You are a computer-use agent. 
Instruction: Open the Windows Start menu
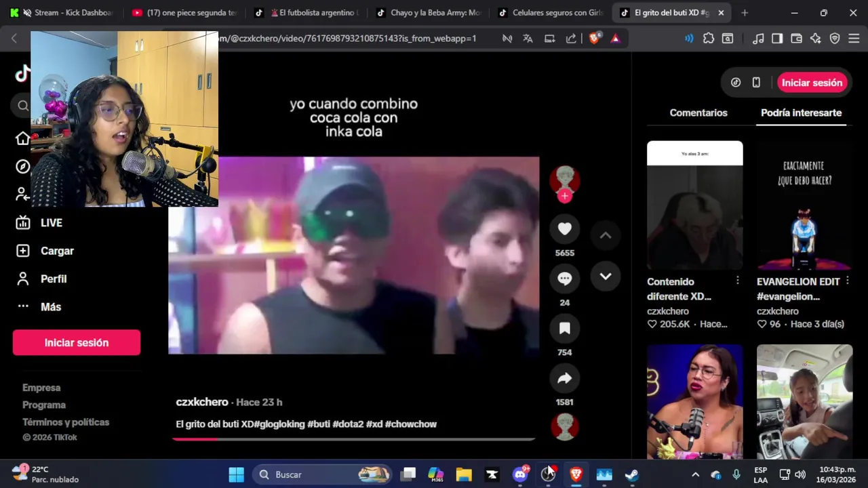[236, 474]
